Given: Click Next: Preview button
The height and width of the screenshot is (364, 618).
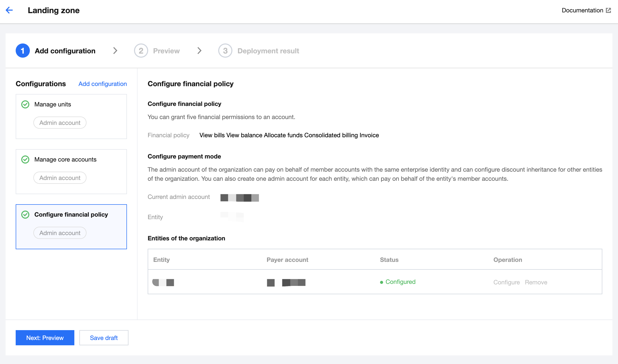Looking at the screenshot, I should tap(45, 338).
